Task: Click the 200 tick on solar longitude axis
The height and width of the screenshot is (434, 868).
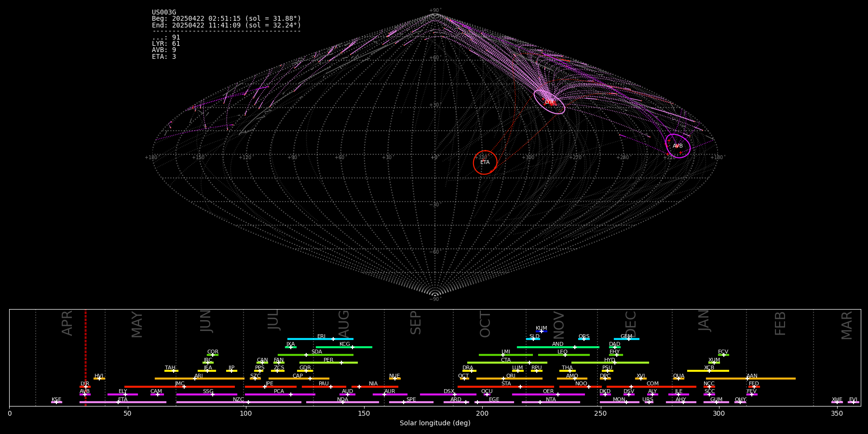Action: click(x=482, y=413)
